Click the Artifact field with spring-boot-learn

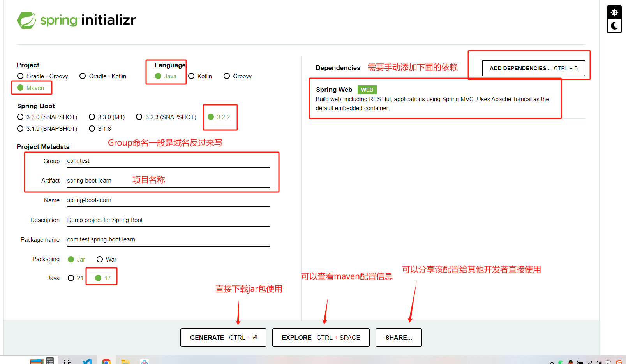tap(168, 181)
